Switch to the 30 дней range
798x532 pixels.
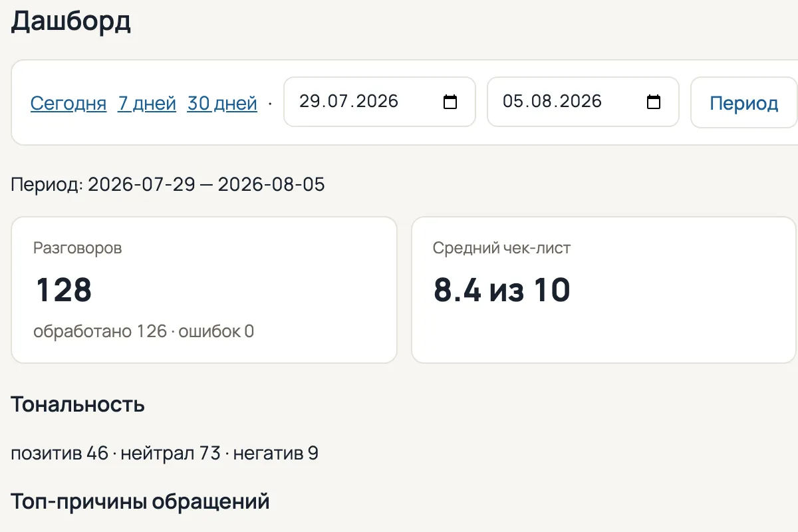(x=222, y=103)
